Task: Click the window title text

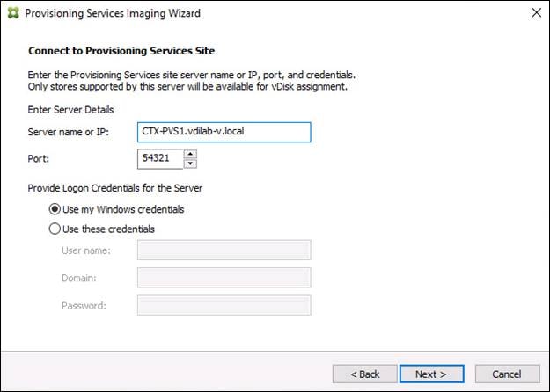Action: [112, 13]
